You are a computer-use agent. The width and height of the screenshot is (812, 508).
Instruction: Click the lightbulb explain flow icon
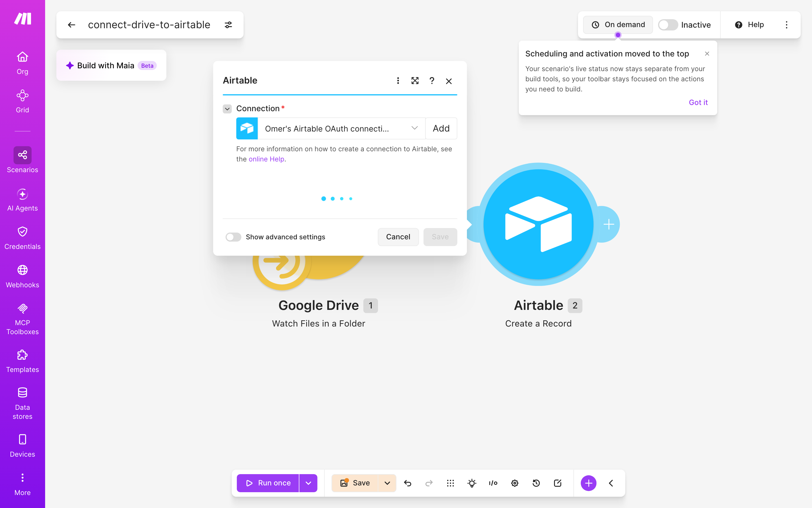pos(472,483)
